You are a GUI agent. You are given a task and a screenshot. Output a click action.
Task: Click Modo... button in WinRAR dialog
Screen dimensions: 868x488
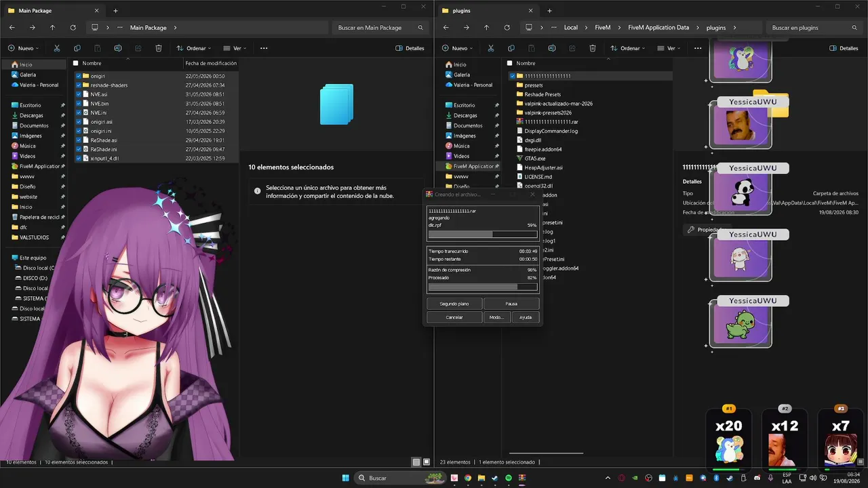[x=496, y=317]
